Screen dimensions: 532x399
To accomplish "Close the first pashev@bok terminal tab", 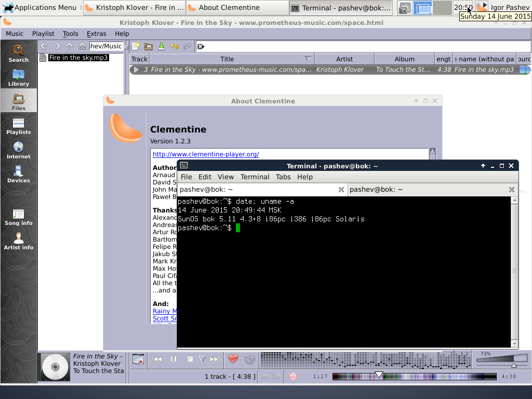I will click(341, 190).
